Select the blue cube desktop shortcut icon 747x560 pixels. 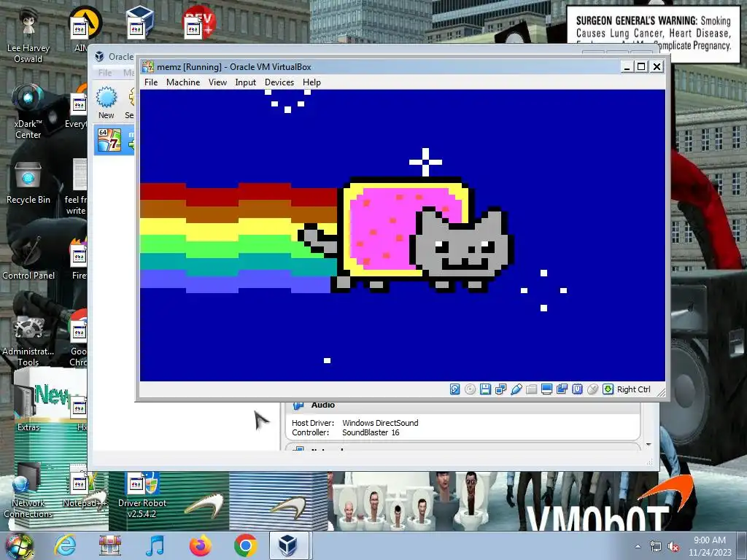point(140,23)
